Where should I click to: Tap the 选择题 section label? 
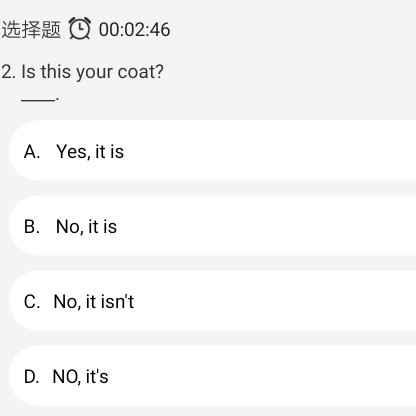point(31,29)
